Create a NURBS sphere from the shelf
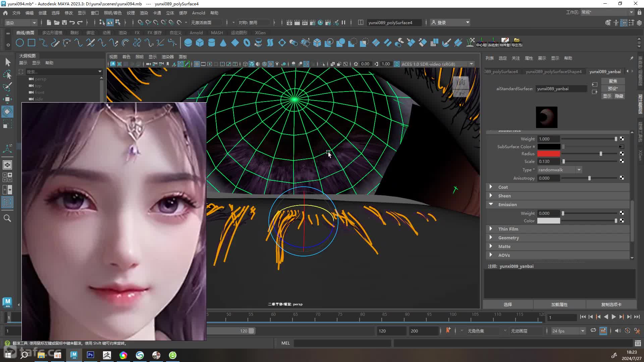Screen dimensions: 644x362 tap(188, 43)
